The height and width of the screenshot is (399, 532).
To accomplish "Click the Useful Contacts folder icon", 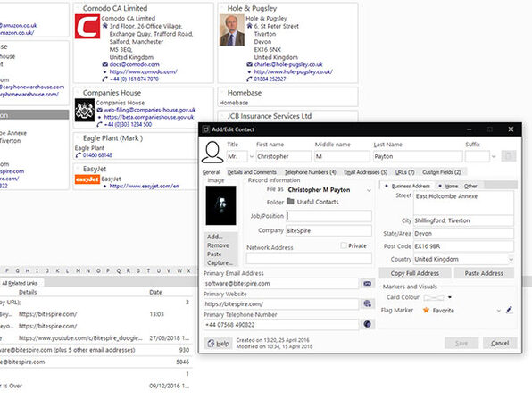I will pos(290,202).
